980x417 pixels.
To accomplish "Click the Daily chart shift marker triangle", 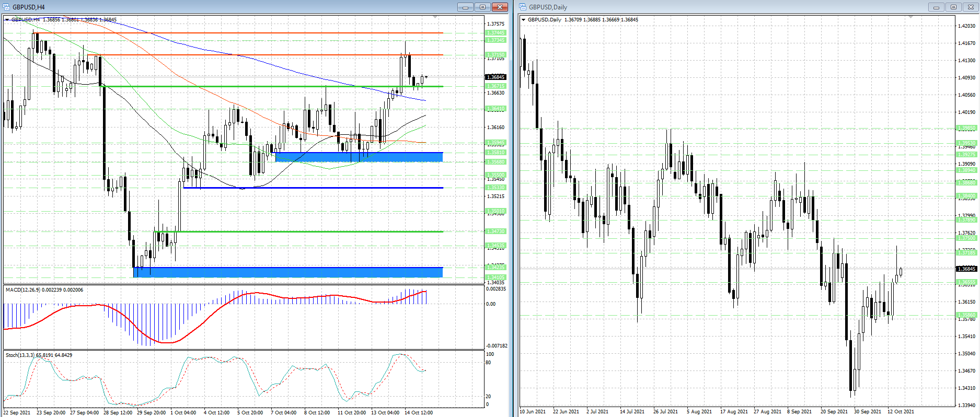I will [x=910, y=17].
